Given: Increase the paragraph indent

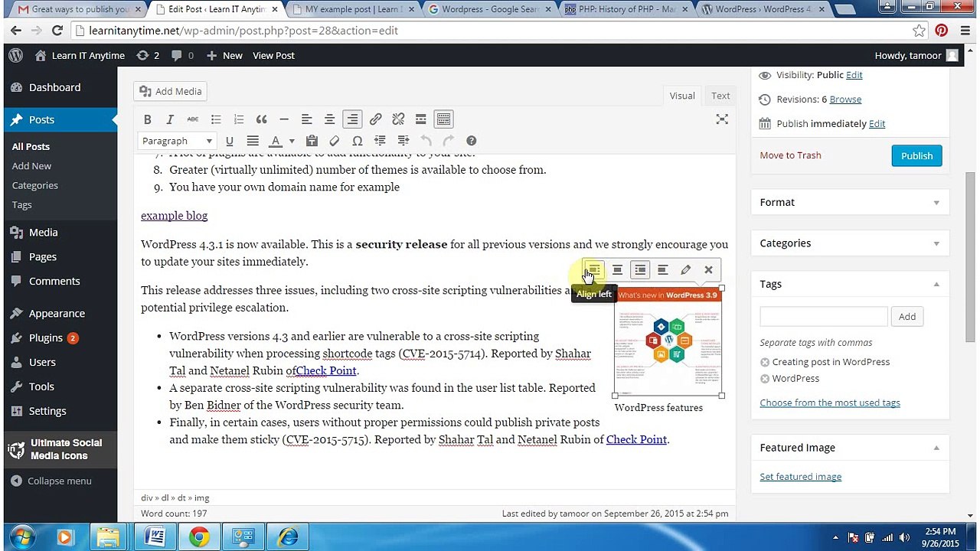Looking at the screenshot, I should [403, 141].
